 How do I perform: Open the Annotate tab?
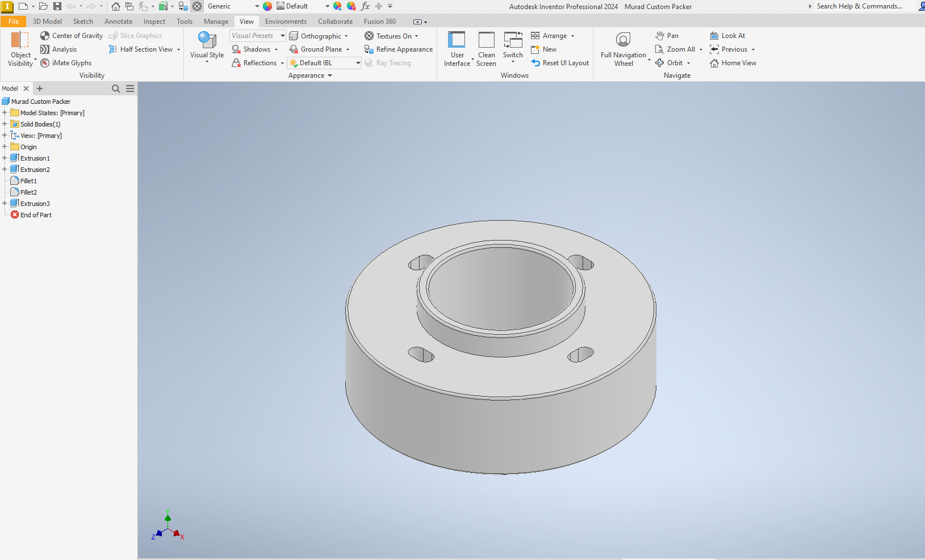pyautogui.click(x=118, y=22)
